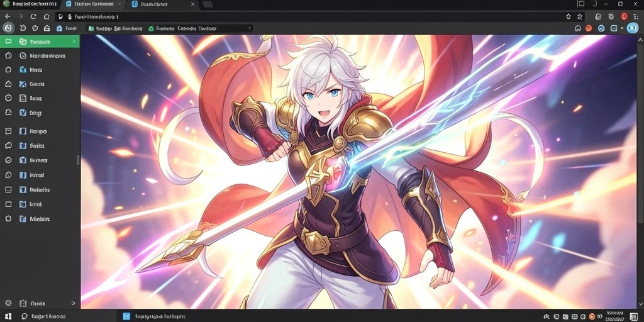Select the green highlighted sidebar item
The height and width of the screenshot is (322, 644).
40,42
